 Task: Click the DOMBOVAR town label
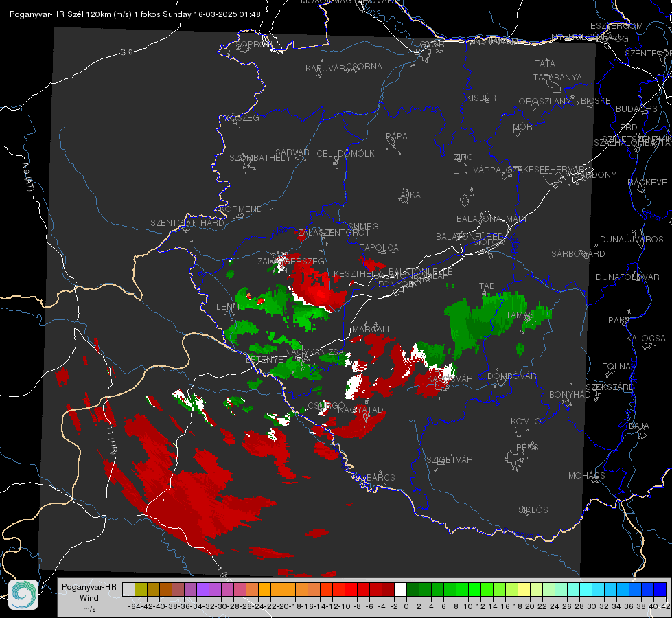tap(511, 376)
